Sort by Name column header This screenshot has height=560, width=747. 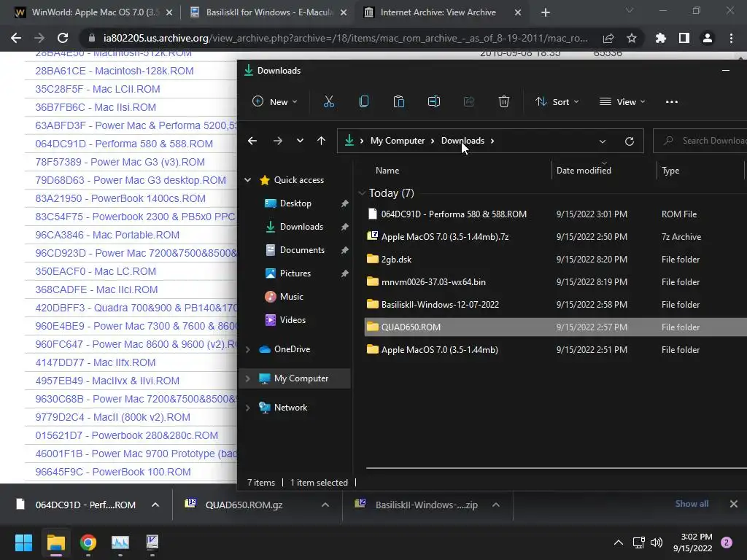coord(387,171)
